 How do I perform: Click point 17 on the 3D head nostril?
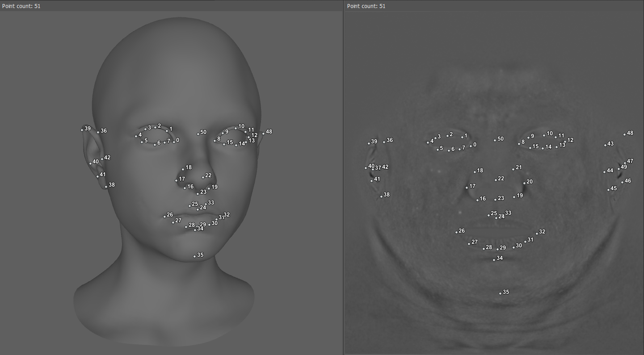click(x=176, y=180)
